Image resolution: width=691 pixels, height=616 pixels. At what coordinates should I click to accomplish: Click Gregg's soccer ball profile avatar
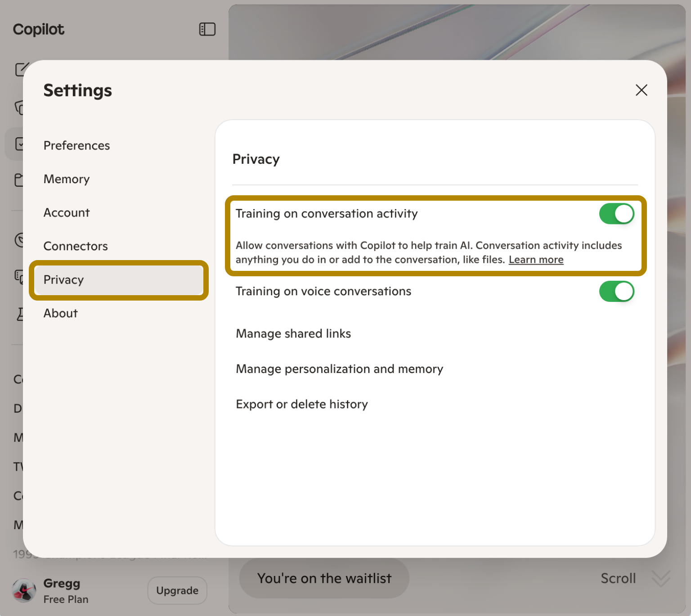click(x=24, y=590)
